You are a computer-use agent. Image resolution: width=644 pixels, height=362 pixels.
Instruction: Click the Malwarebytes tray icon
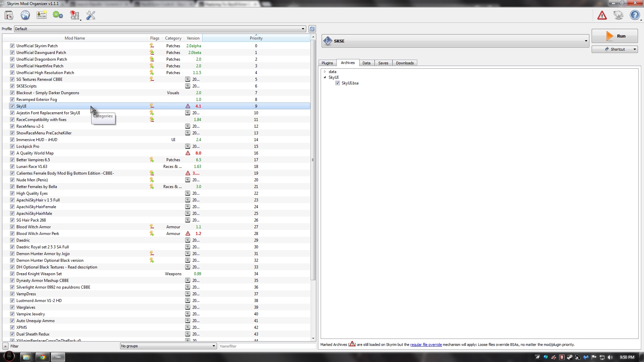click(586, 357)
